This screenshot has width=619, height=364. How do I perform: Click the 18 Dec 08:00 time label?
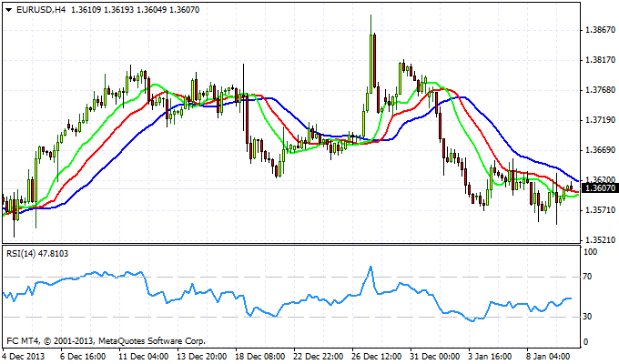(260, 357)
